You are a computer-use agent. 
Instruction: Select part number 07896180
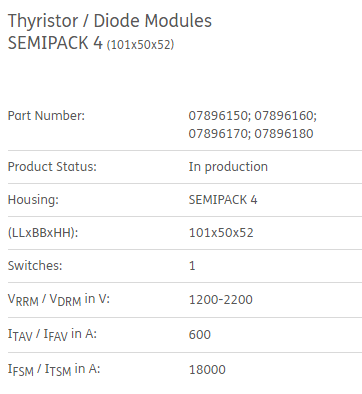[284, 134]
